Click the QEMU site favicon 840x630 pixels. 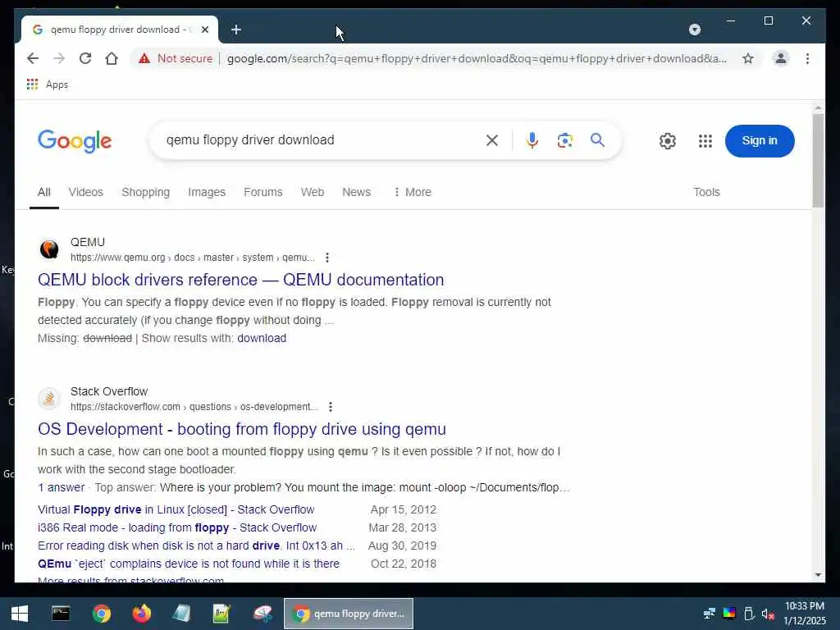[x=49, y=249]
